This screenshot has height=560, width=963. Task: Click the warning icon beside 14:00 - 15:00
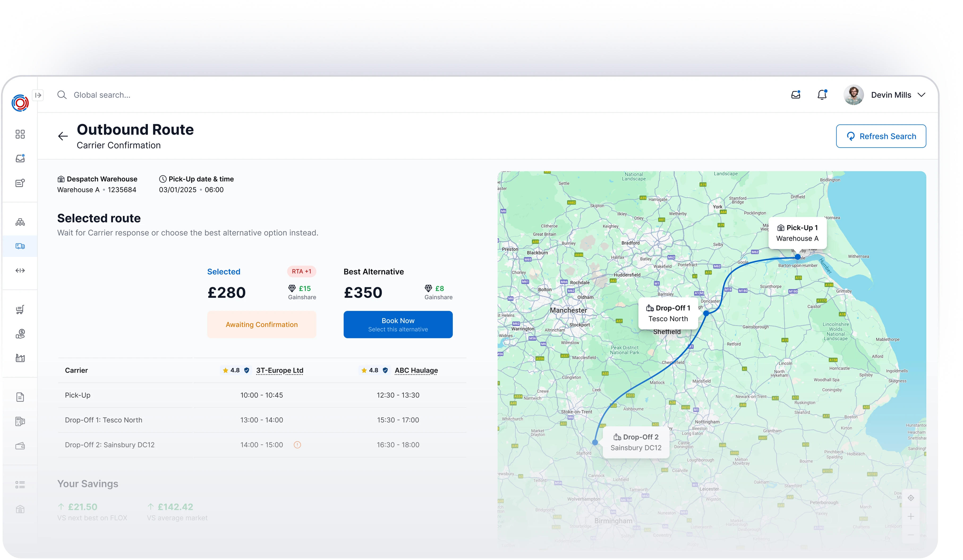point(297,445)
